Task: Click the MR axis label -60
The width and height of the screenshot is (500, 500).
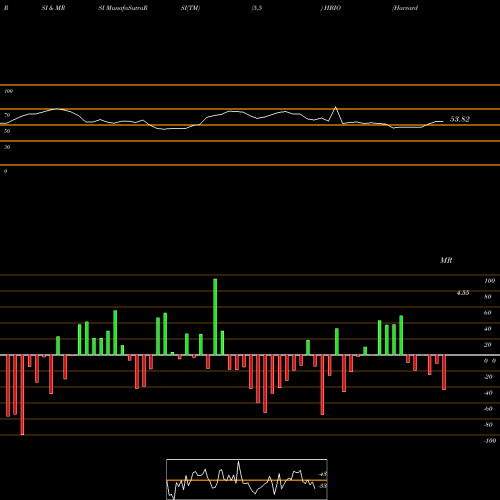Action: point(488,409)
